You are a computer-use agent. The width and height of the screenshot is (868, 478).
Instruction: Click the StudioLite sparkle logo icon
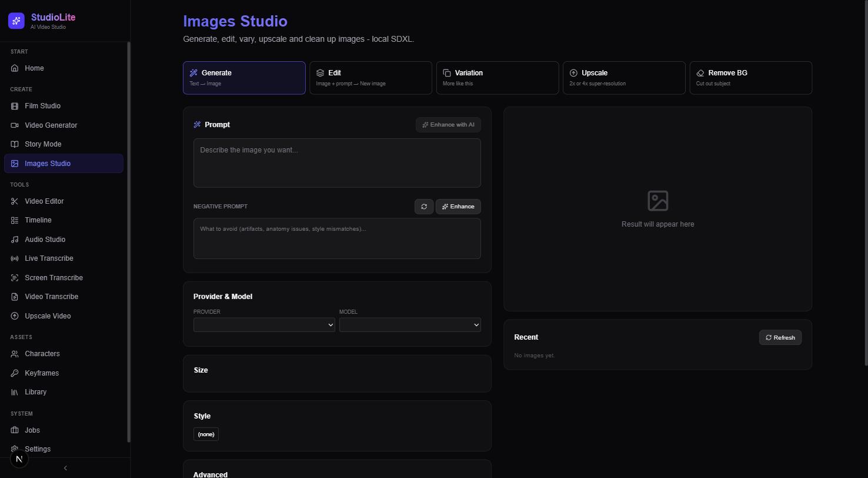pos(16,21)
